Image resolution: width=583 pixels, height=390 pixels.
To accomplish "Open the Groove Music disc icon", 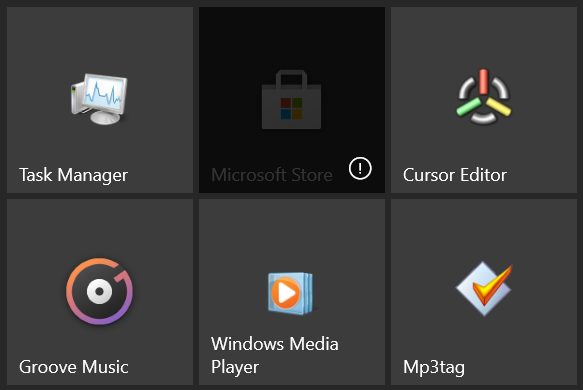I will click(x=100, y=291).
